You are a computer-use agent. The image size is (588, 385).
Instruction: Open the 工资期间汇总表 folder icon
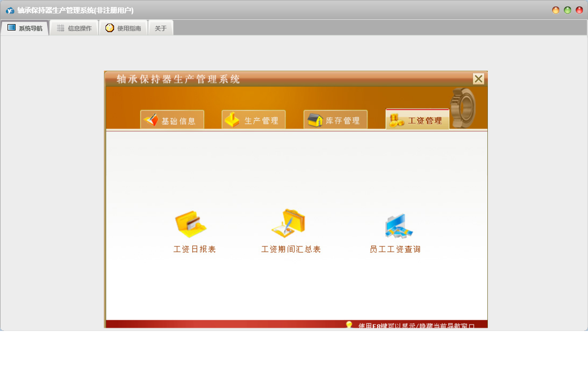tap(288, 223)
